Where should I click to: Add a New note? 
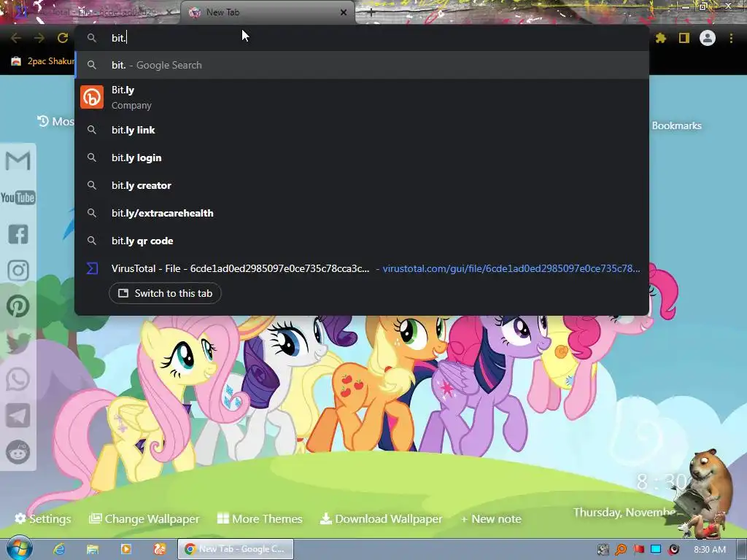491,518
